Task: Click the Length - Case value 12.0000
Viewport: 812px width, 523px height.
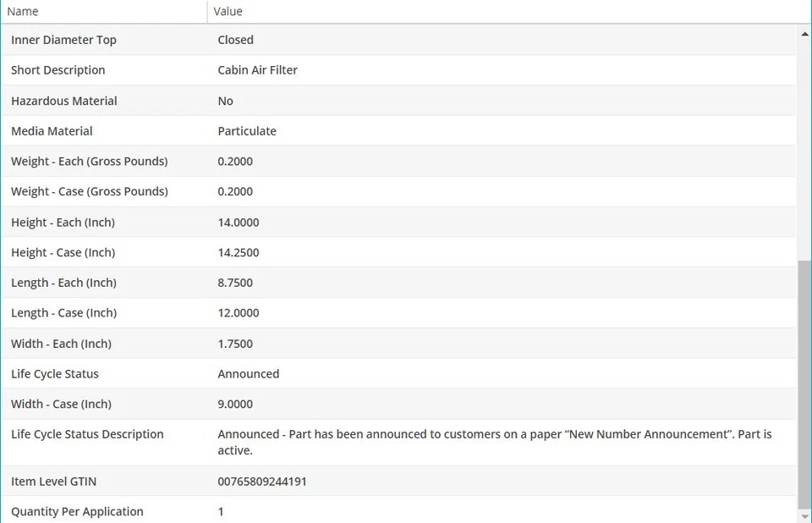Action: pyautogui.click(x=239, y=313)
